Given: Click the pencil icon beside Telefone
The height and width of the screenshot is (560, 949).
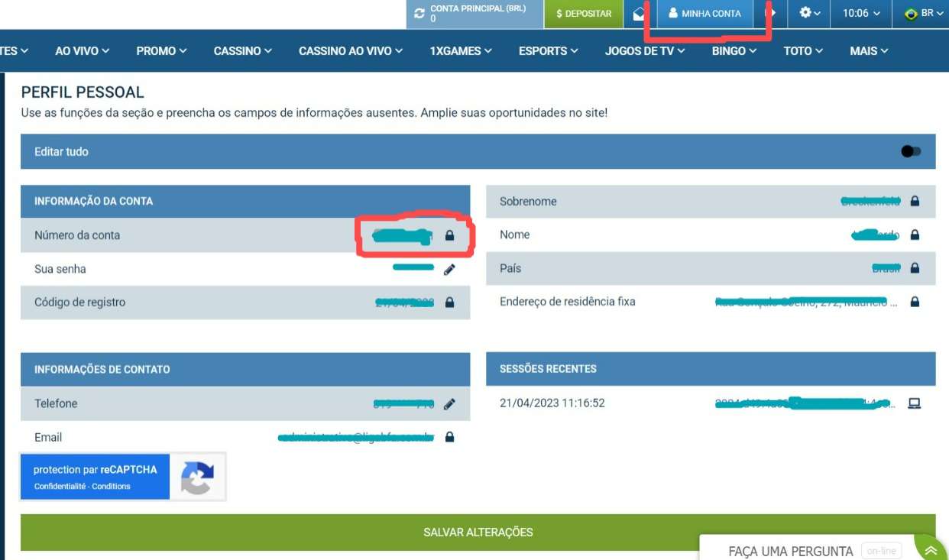Looking at the screenshot, I should coord(449,403).
